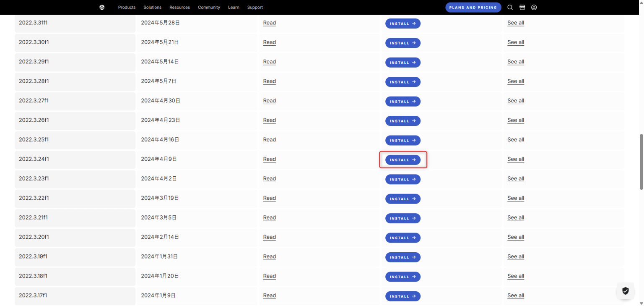Open the Asset Store icon
Image resolution: width=644 pixels, height=306 pixels.
coord(522,7)
